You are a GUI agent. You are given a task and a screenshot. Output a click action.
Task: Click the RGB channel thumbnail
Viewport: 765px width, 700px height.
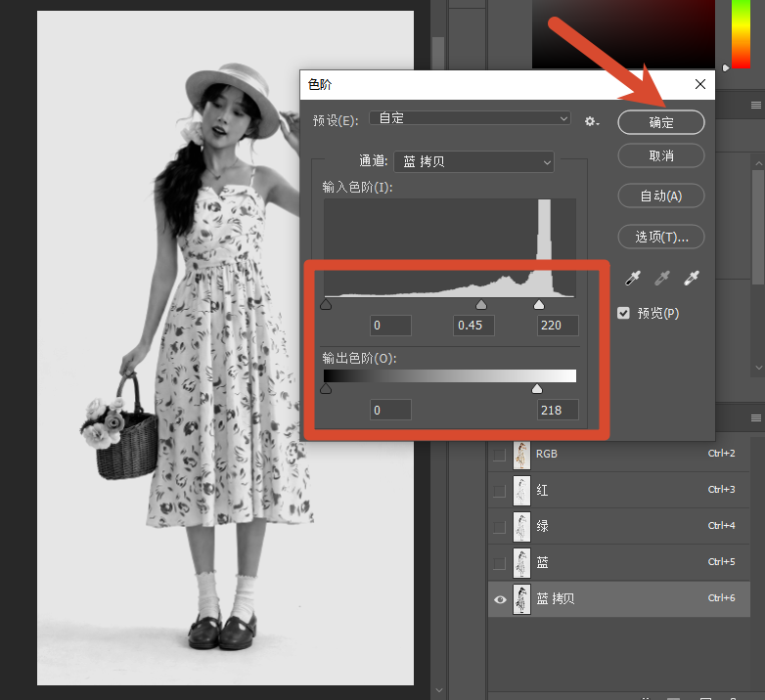pyautogui.click(x=521, y=455)
